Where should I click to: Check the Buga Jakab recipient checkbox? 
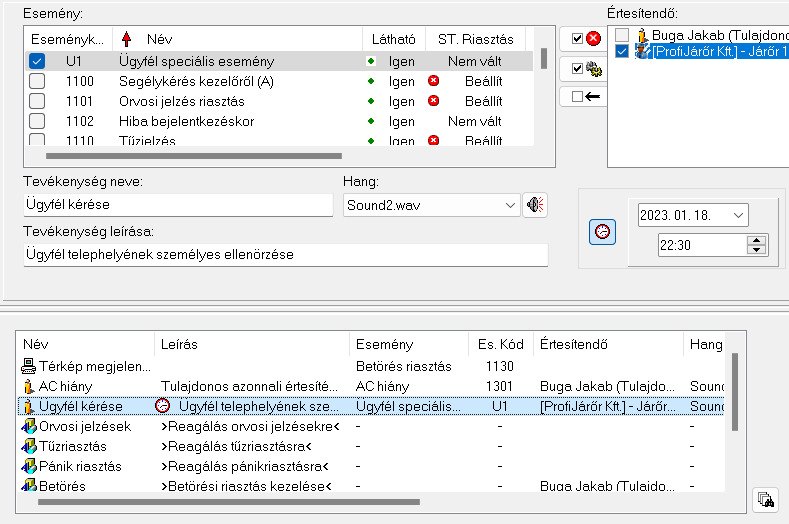coord(622,35)
